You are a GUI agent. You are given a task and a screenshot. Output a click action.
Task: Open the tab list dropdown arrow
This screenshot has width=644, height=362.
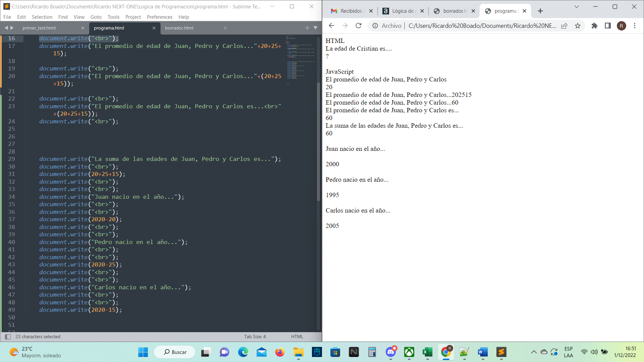coord(315,28)
